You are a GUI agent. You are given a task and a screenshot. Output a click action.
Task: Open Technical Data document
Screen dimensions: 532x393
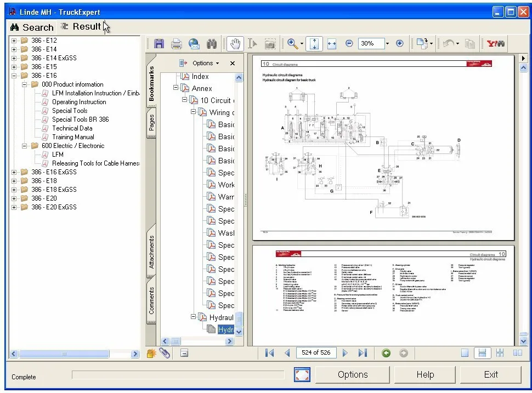pyautogui.click(x=72, y=128)
